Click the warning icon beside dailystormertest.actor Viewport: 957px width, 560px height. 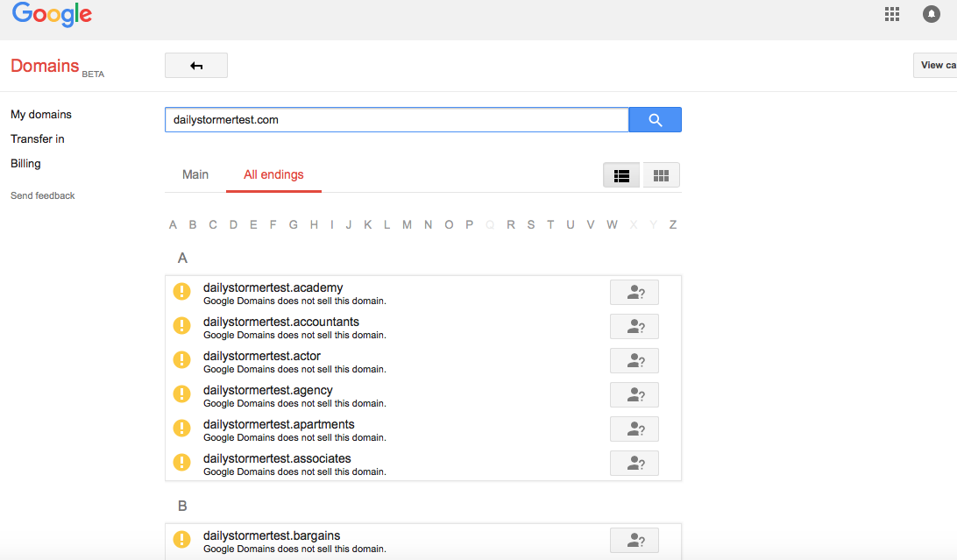(182, 360)
